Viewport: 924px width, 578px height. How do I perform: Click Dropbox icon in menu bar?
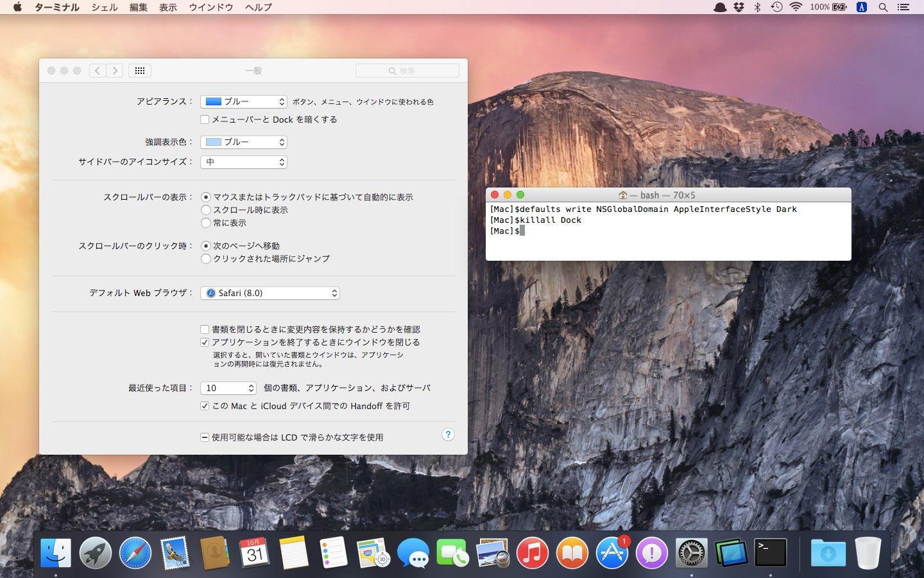pyautogui.click(x=739, y=7)
